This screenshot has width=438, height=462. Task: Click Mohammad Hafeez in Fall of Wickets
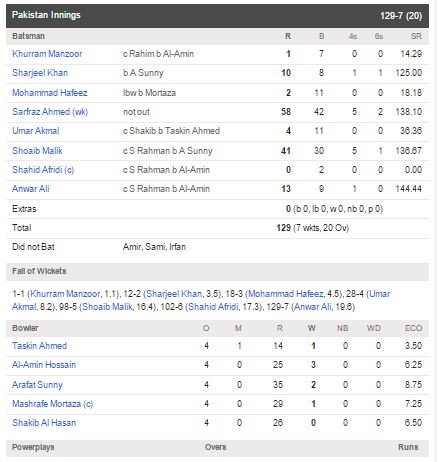pyautogui.click(x=286, y=294)
